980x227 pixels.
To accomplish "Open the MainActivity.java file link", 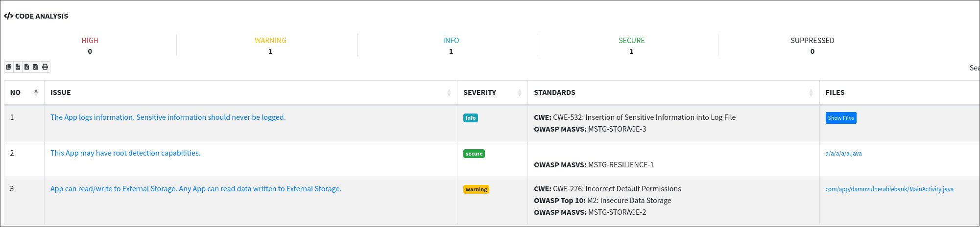I will click(889, 189).
